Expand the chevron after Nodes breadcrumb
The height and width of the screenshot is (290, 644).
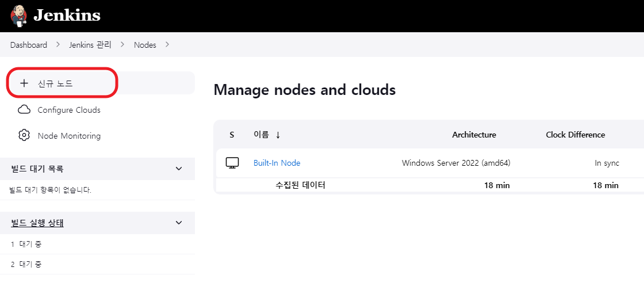point(167,44)
